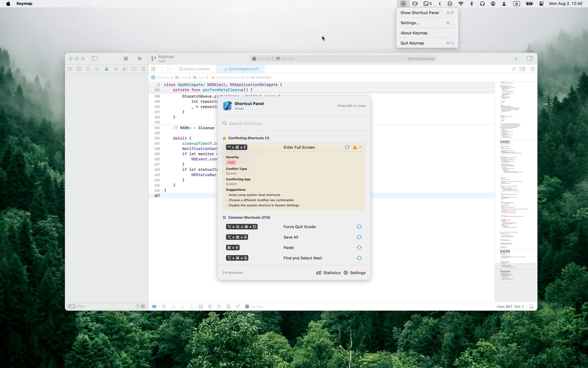Run the Keymap scheme with the play button
588x368 pixels.
[140, 58]
